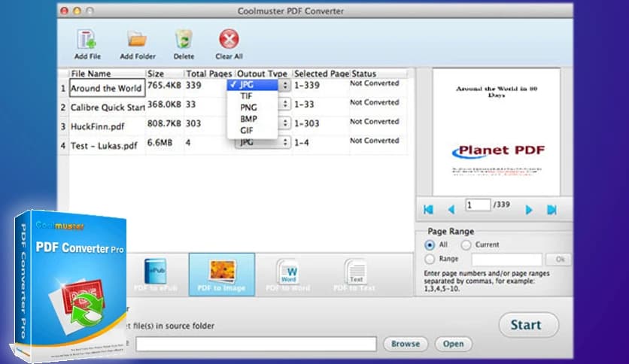
Task: Choose BMP in the output type menu
Action: pyautogui.click(x=252, y=119)
